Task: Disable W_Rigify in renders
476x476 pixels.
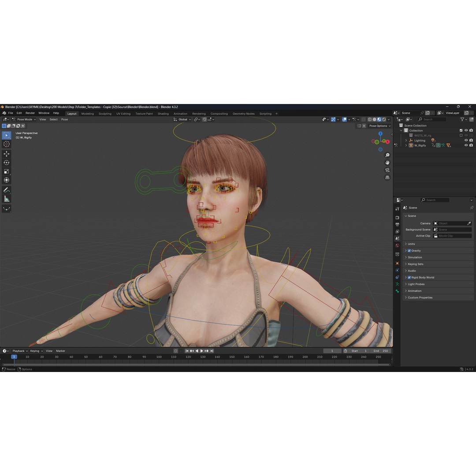Action: (x=471, y=145)
